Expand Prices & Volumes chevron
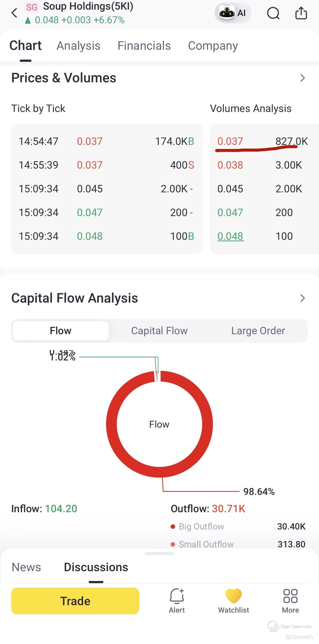 coord(302,78)
